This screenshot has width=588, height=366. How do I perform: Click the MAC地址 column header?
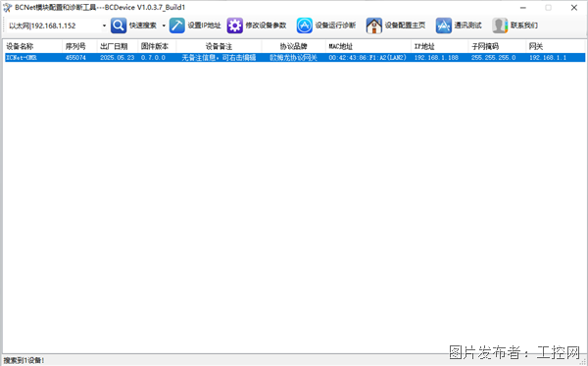tap(368, 46)
